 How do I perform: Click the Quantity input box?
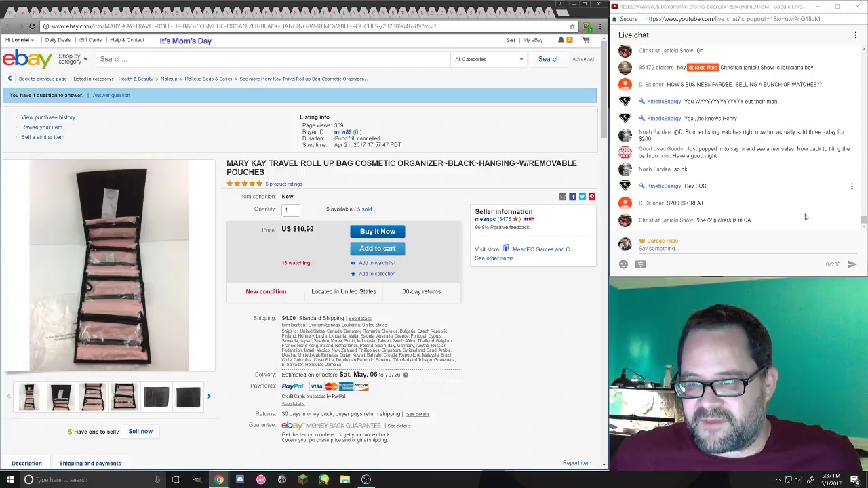(291, 210)
